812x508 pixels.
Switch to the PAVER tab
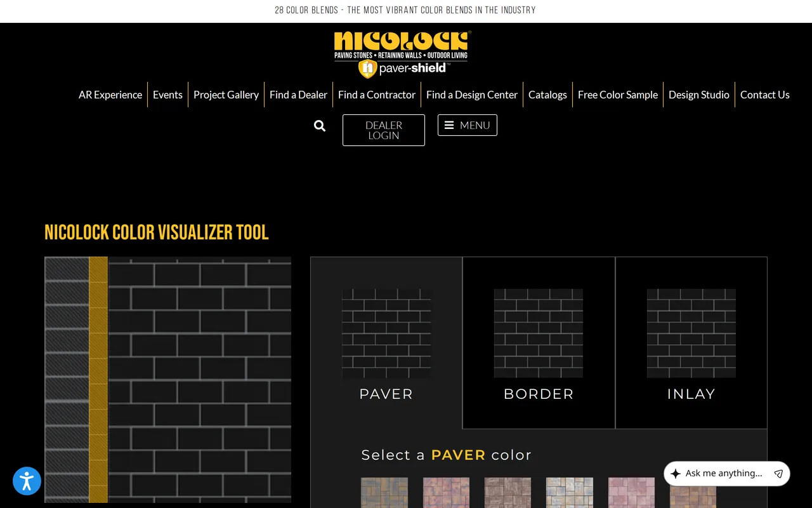tap(386, 343)
